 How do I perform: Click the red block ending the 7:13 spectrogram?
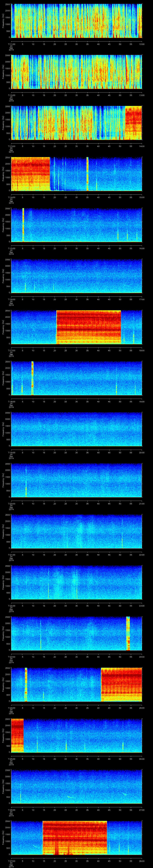point(133,123)
